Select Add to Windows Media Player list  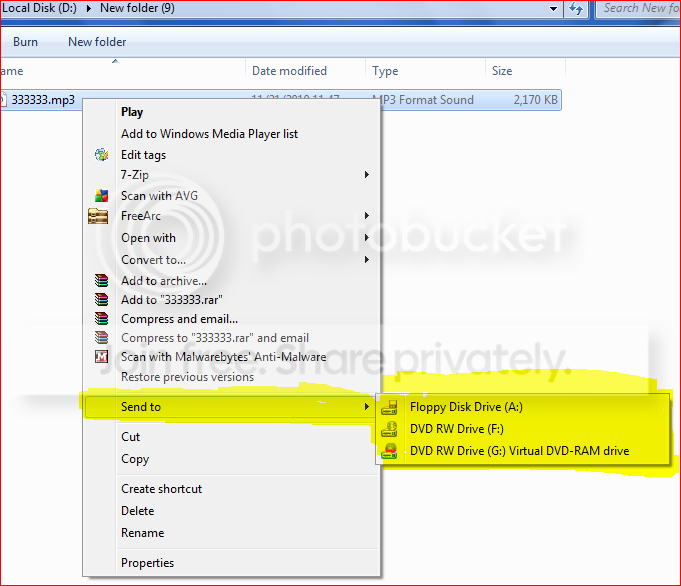point(209,134)
